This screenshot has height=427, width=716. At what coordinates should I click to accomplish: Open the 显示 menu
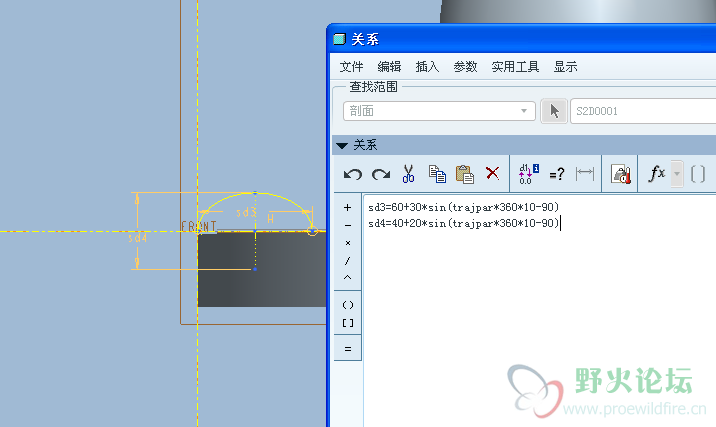[x=565, y=67]
